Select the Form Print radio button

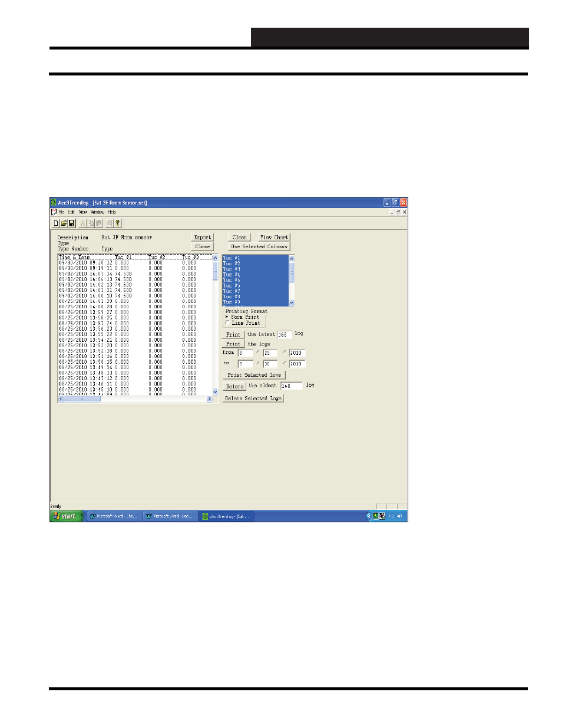click(227, 317)
